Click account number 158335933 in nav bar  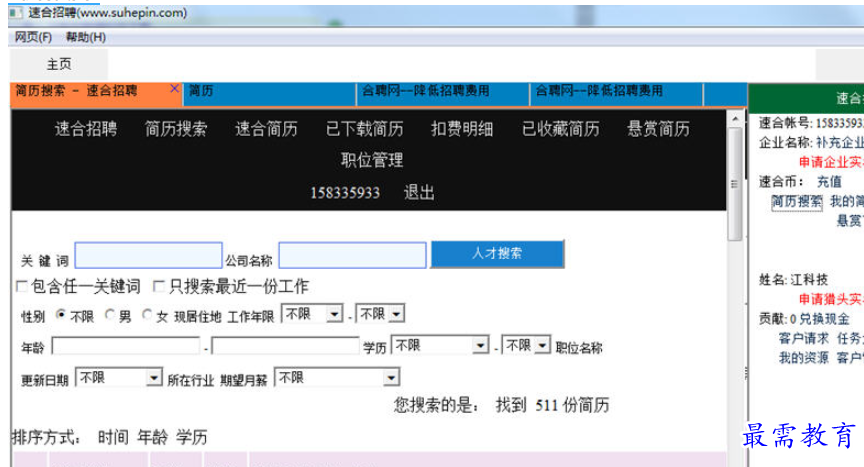coord(345,193)
